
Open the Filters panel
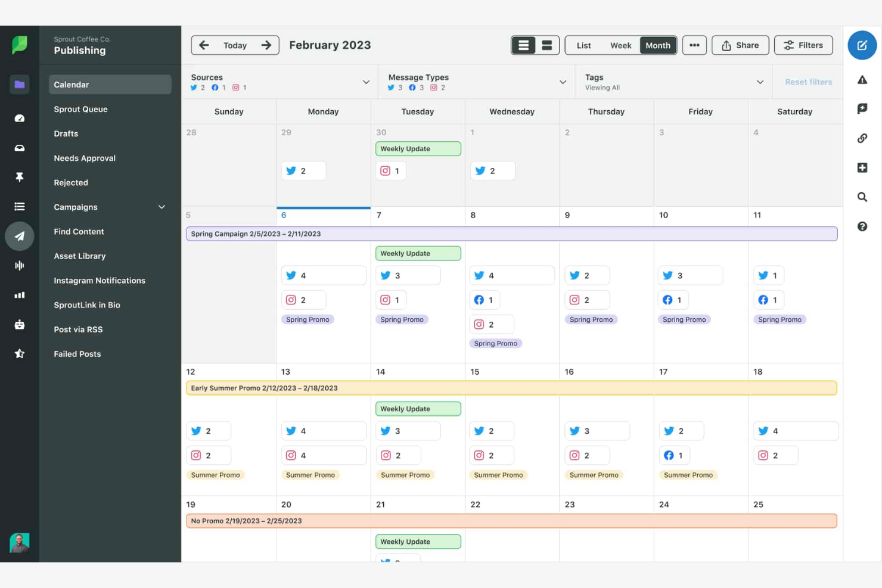click(803, 45)
